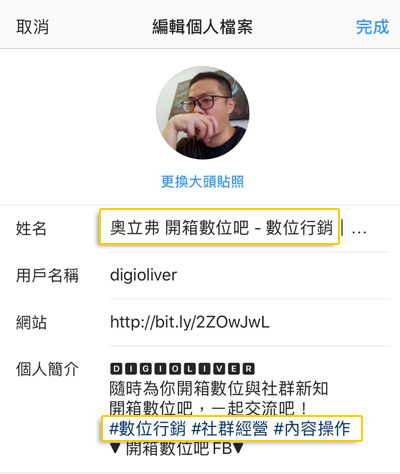Open the circular profile photo
Viewport: 400px width, 474px height.
(x=203, y=113)
